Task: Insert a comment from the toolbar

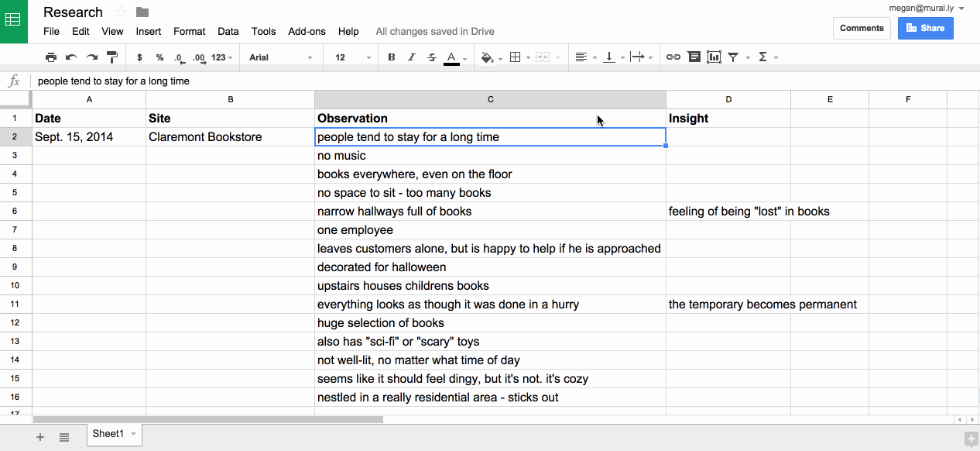Action: pyautogui.click(x=694, y=57)
